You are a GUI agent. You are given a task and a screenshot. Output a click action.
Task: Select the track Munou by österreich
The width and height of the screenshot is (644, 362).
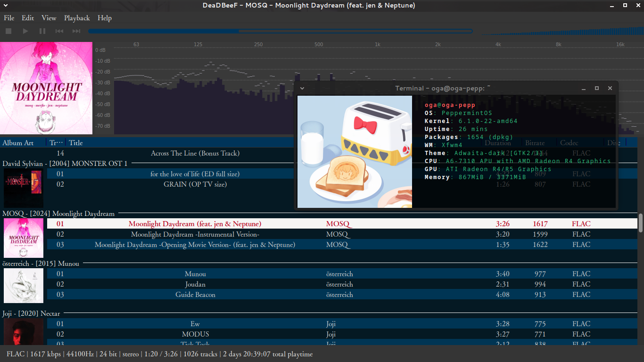pos(195,274)
